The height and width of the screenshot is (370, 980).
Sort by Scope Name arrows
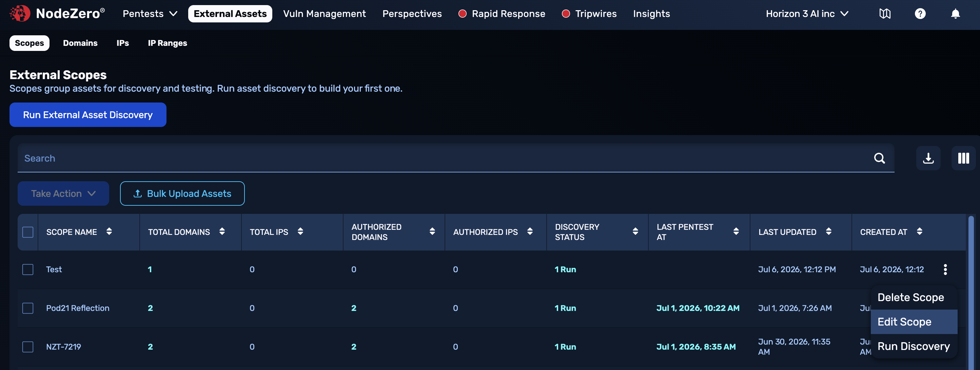[x=109, y=232]
